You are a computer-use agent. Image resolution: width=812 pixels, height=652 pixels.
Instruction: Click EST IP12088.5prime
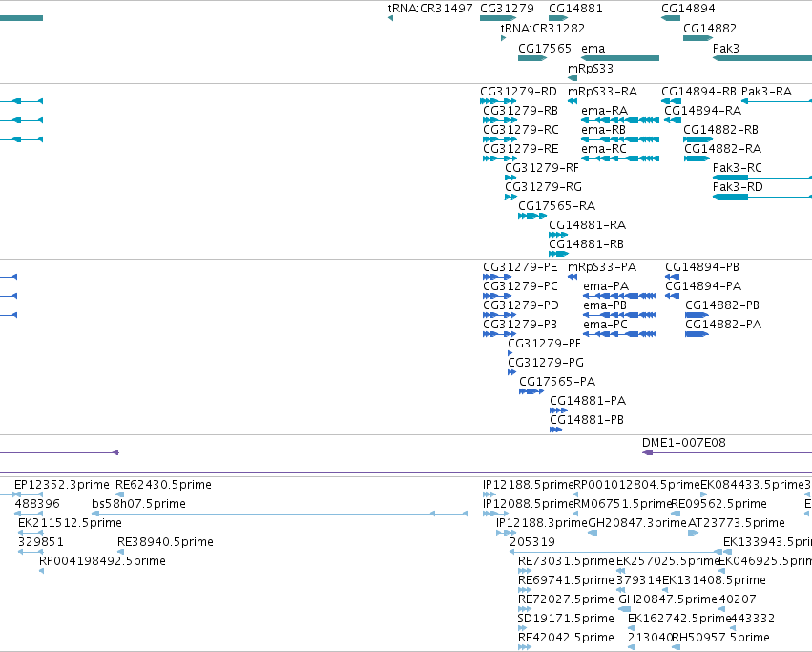coord(495,514)
